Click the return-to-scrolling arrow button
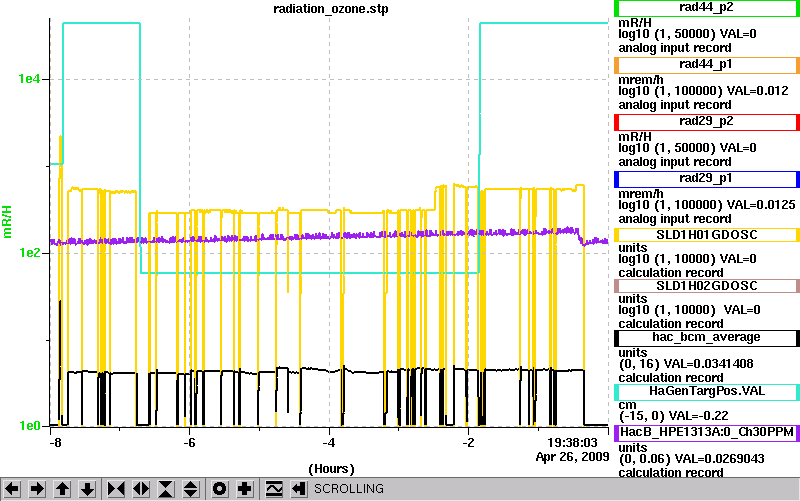This screenshot has width=800, height=501. (x=298, y=489)
